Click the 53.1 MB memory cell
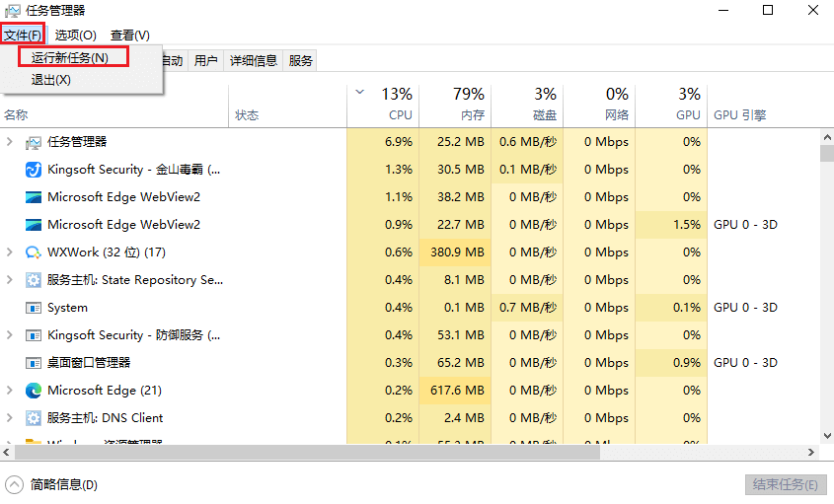 click(x=455, y=335)
